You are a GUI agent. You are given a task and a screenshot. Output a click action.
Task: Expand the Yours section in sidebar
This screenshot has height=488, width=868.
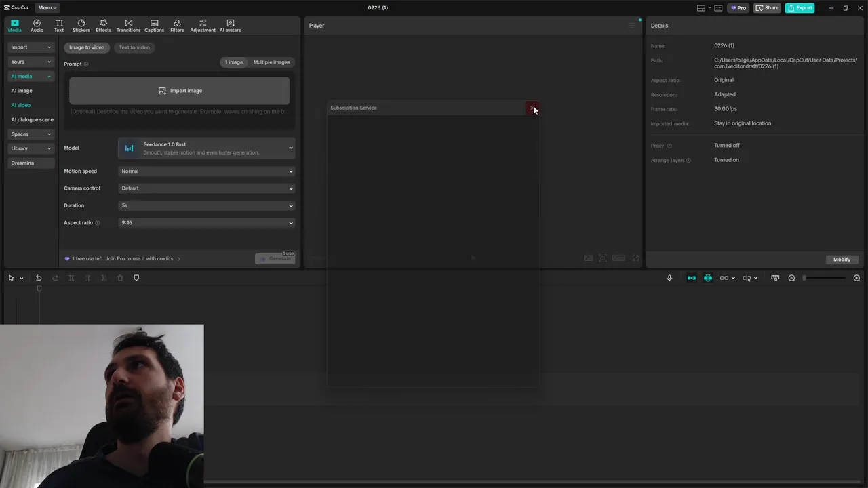(x=31, y=62)
